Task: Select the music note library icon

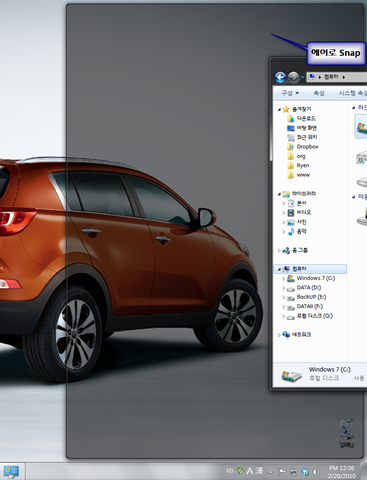Action: point(291,231)
